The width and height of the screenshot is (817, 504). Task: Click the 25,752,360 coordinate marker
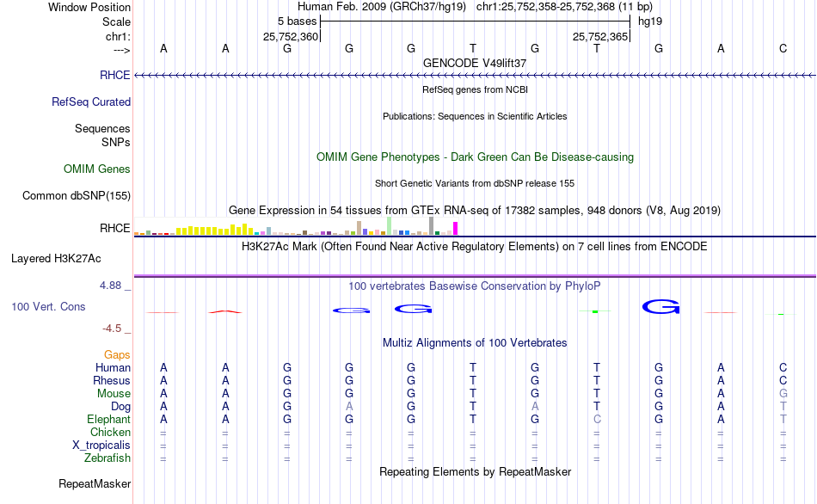point(290,36)
